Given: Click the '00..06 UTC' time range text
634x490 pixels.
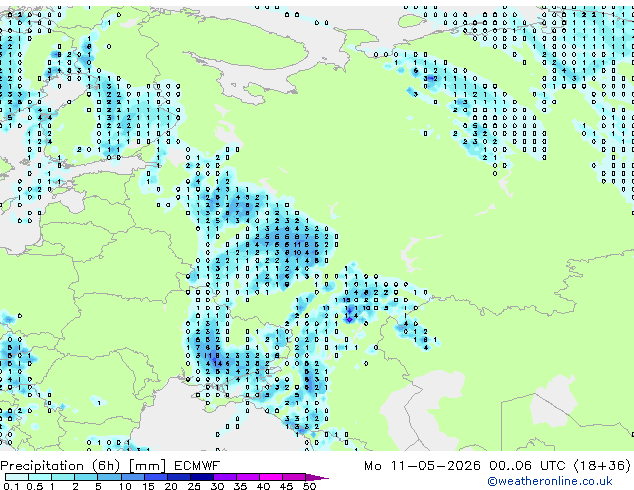Looking at the screenshot, I should pyautogui.click(x=527, y=466).
